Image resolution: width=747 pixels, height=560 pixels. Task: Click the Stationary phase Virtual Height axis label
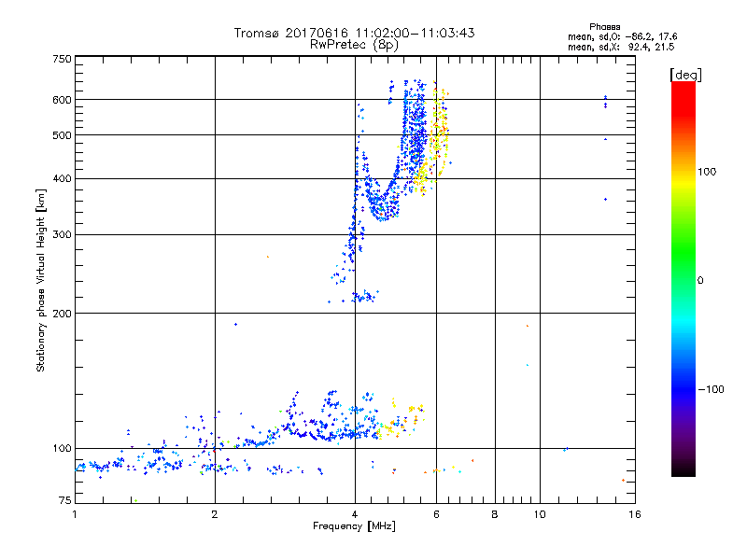tap(41, 280)
